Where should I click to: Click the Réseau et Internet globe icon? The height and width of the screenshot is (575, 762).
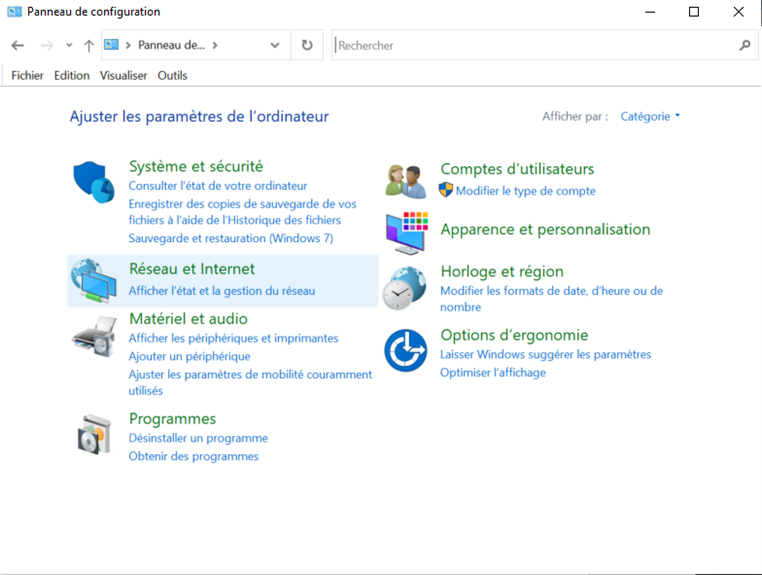95,281
